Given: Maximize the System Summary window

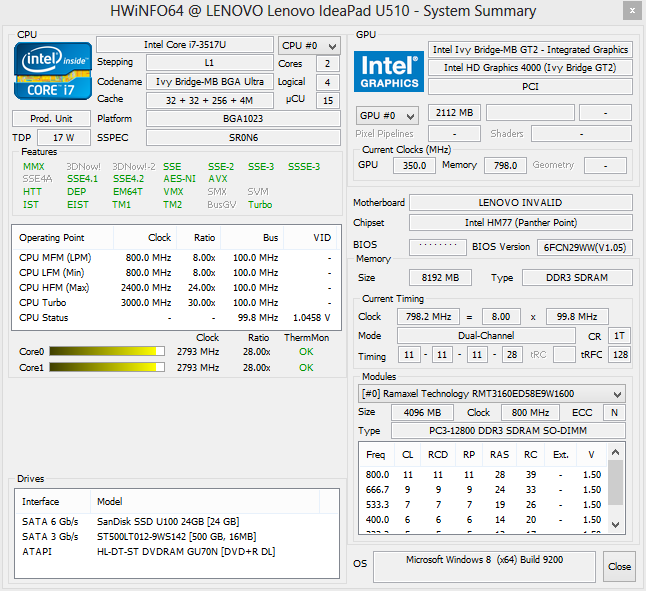Looking at the screenshot, I should pyautogui.click(x=600, y=10).
